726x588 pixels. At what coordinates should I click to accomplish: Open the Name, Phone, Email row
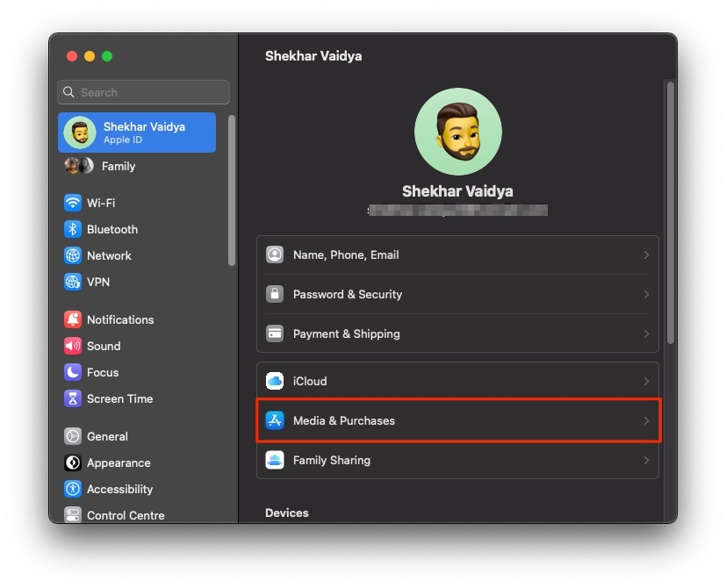[x=457, y=255]
